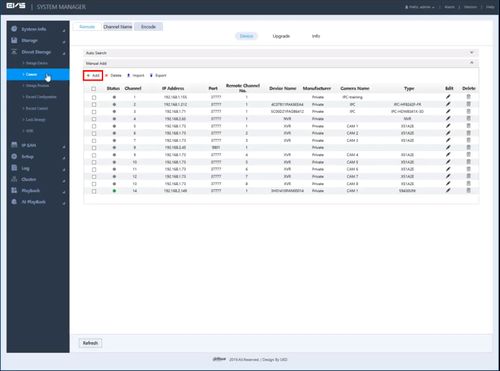This screenshot has width=500, height=371.
Task: Go to the Encode tab
Action: pyautogui.click(x=148, y=27)
